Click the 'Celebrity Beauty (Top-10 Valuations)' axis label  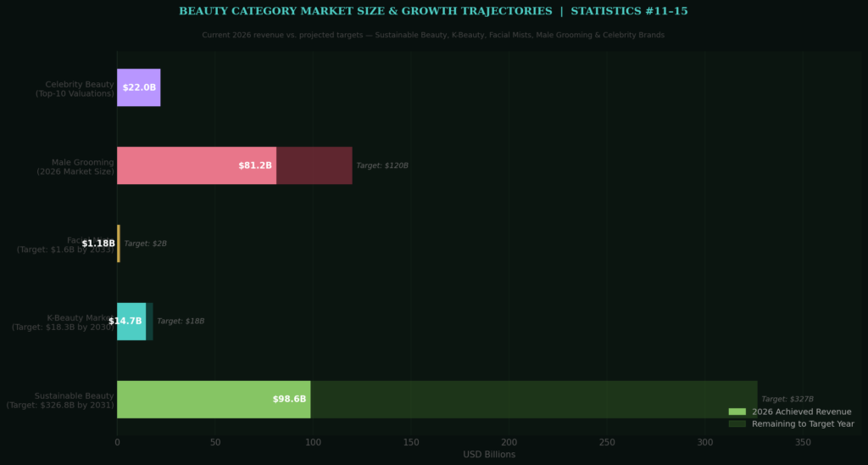point(75,89)
